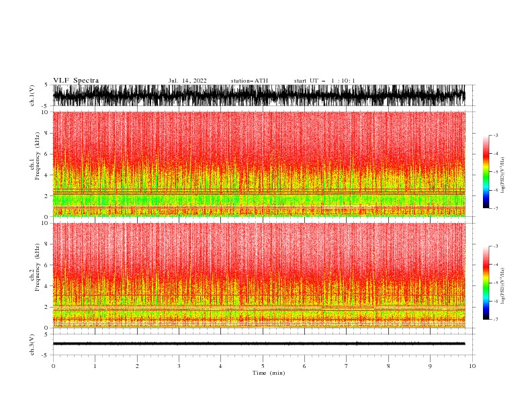This screenshot has height=411, width=532.
Task: Click the lower PSD colorbar scale
Action: point(486,283)
